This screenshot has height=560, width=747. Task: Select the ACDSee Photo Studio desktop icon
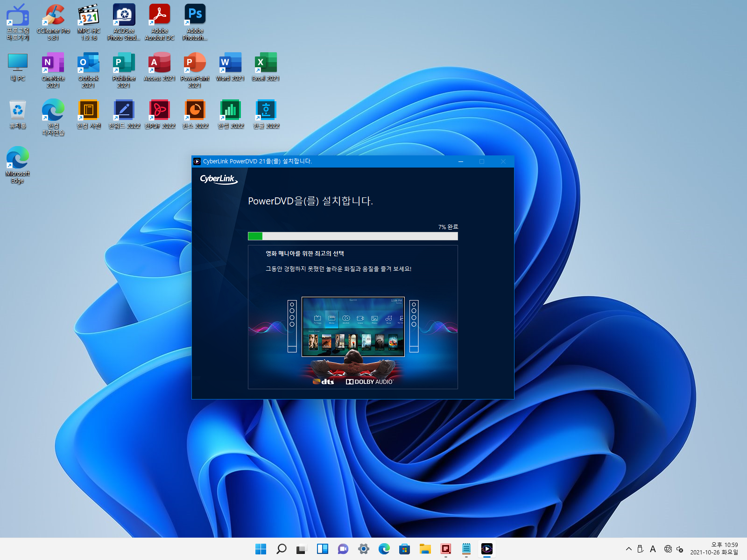point(124,22)
